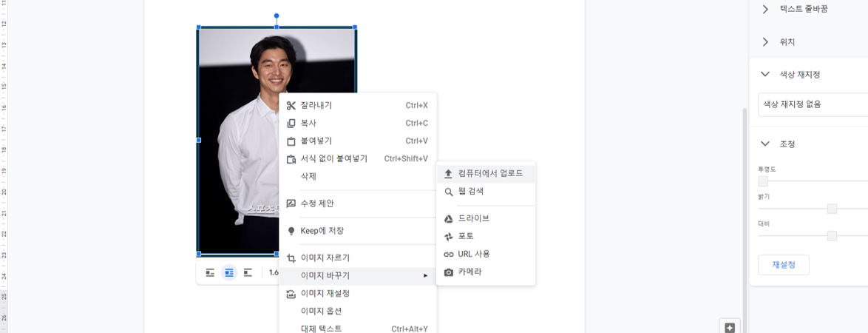Click the scissors Cut icon
The width and height of the screenshot is (868, 333).
pyautogui.click(x=291, y=105)
